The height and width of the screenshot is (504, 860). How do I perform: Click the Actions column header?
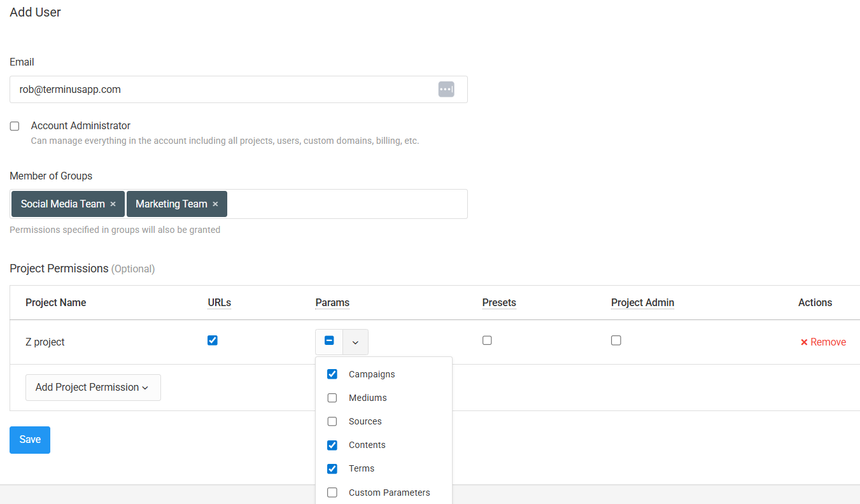point(815,303)
